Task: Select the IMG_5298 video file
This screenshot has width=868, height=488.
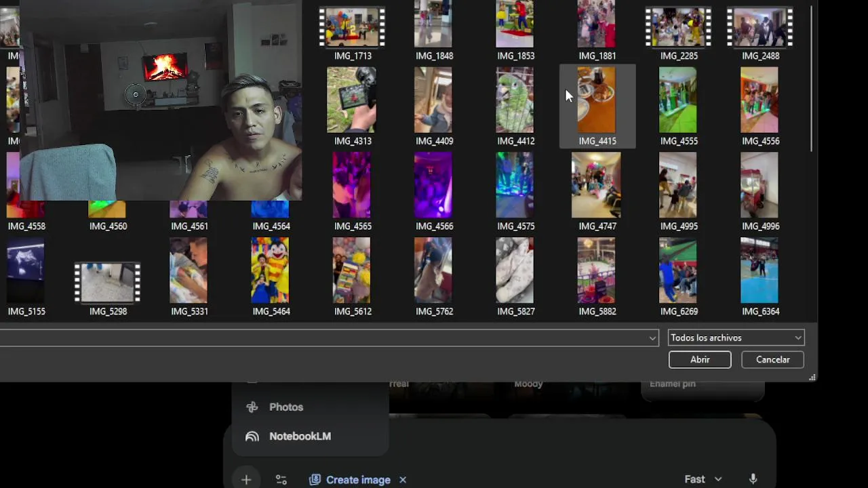Action: pos(107,283)
